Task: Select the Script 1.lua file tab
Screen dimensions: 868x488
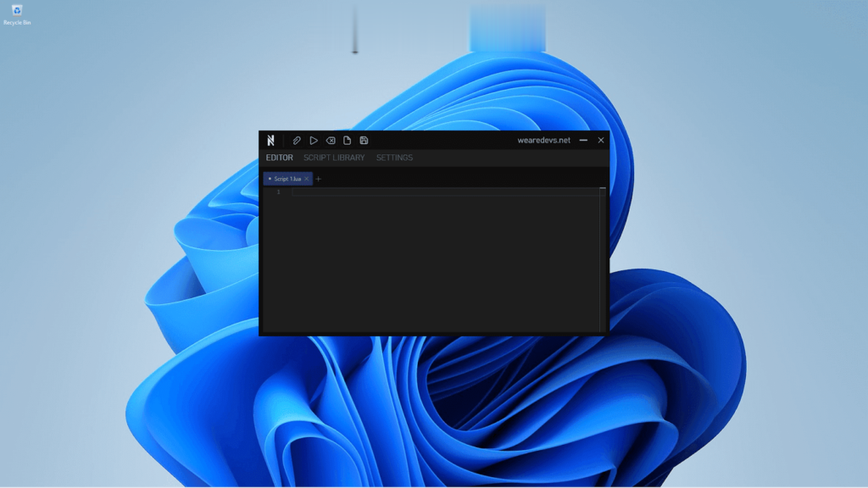Action: (x=287, y=179)
